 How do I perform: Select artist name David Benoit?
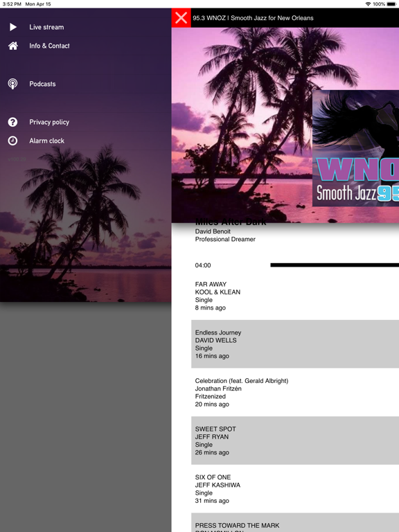tap(213, 231)
